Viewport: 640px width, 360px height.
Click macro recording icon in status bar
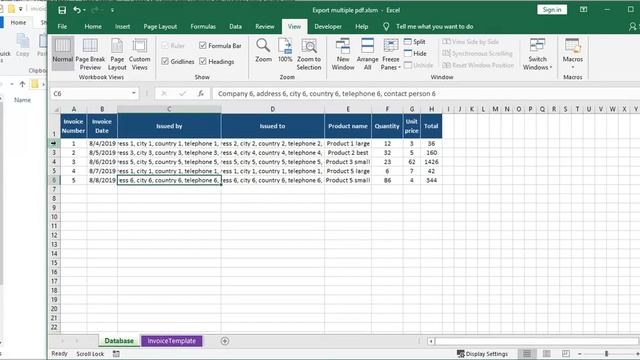point(116,354)
